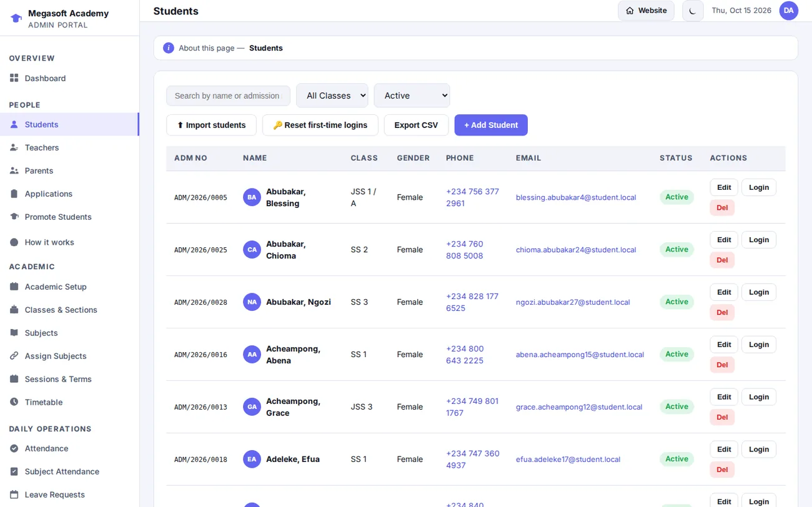812x507 pixels.
Task: Open the Students page in sidebar
Action: coord(69,124)
